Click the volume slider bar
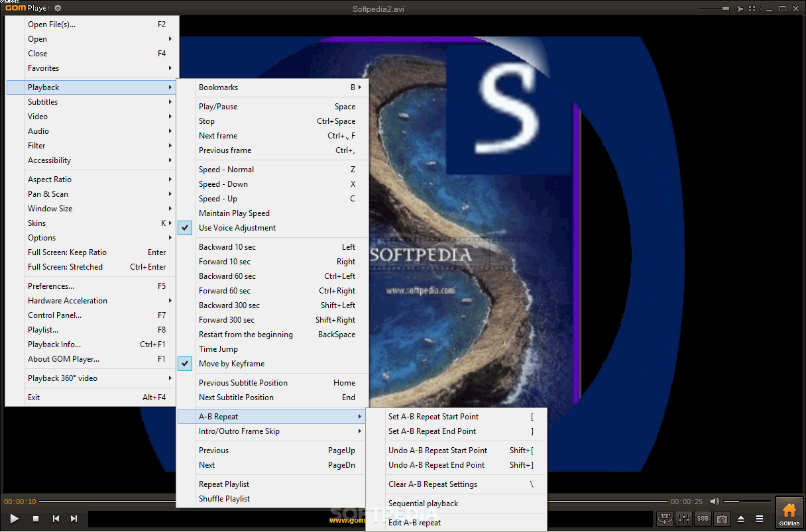The image size is (806, 532). (748, 502)
